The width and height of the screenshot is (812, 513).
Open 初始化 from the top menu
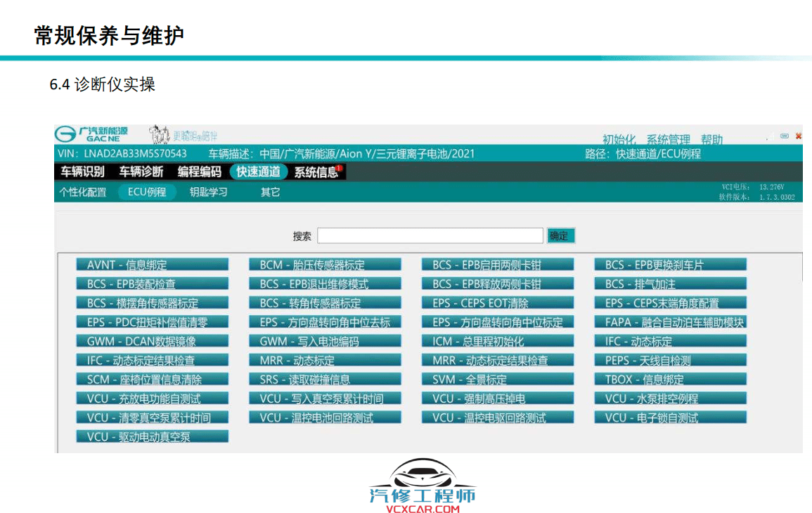point(618,139)
